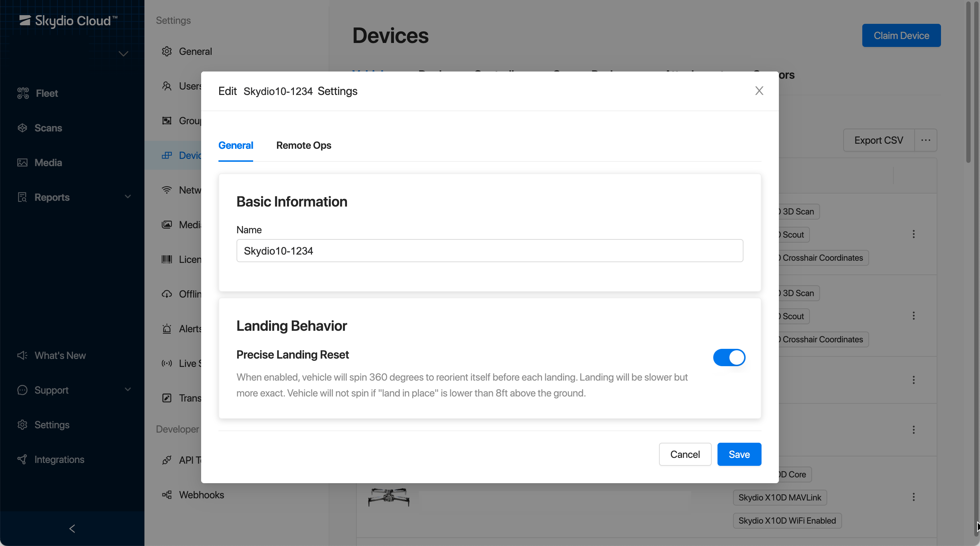This screenshot has width=980, height=546.
Task: Click the What's New megaphone icon
Action: coord(22,355)
